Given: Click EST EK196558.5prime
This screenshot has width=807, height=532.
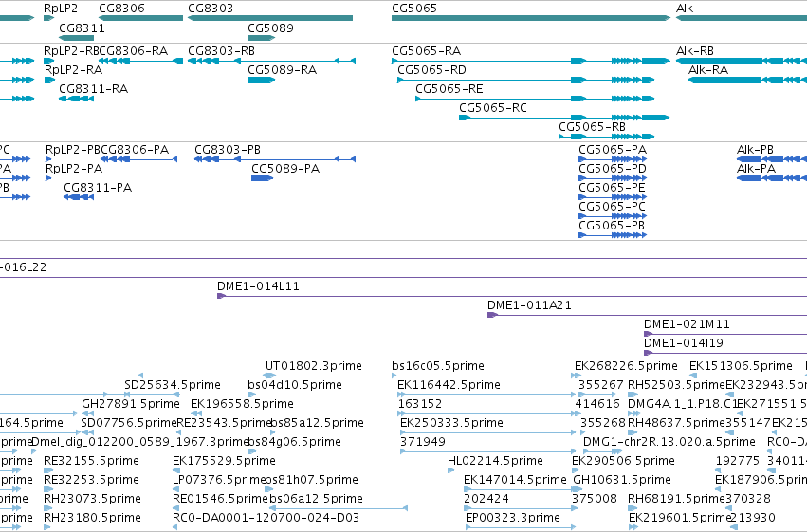Looking at the screenshot, I should tap(242, 404).
